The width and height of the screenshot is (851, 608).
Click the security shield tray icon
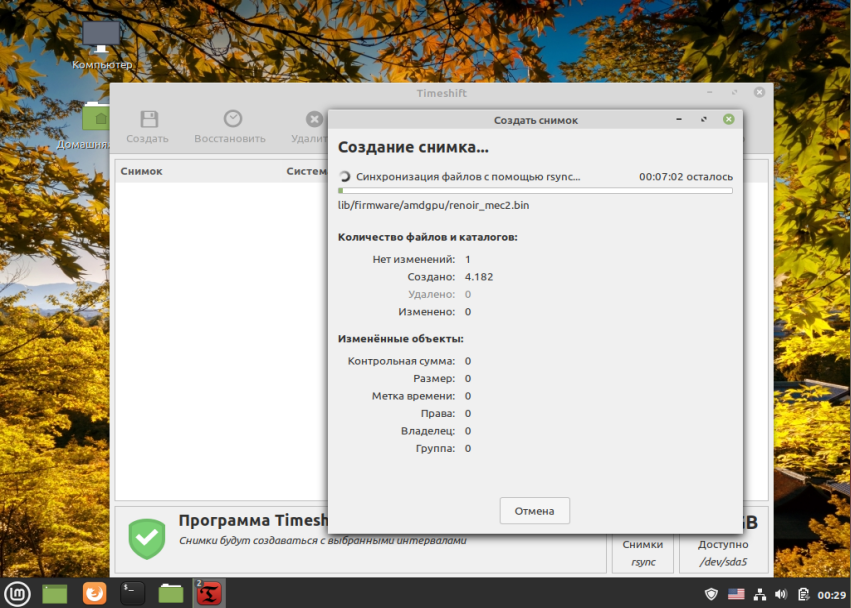[x=711, y=595]
